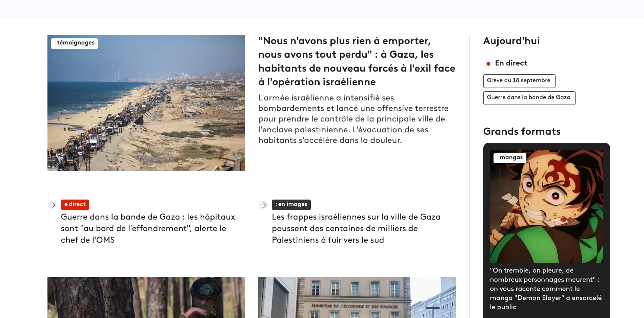Click the Grands formats section heading
The width and height of the screenshot is (644, 318).
[x=522, y=132]
